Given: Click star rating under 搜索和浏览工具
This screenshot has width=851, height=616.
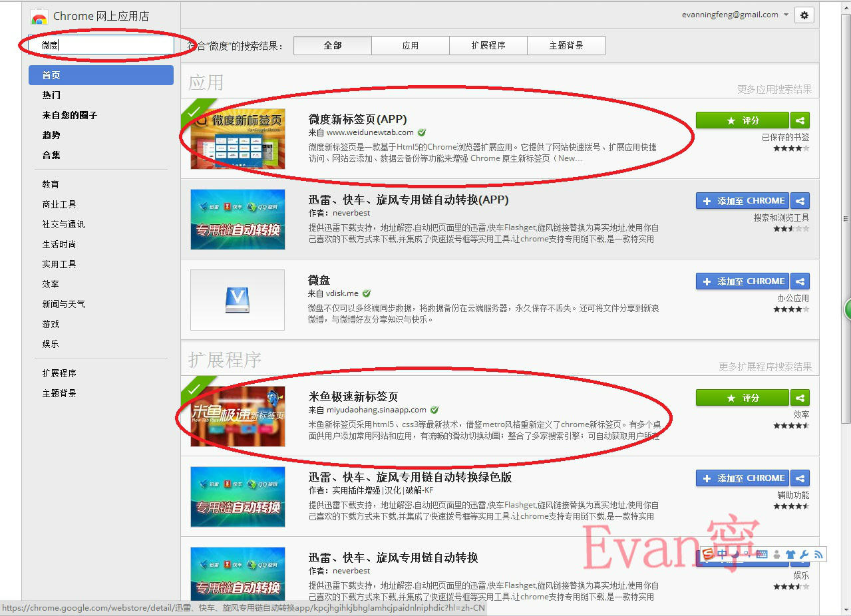Looking at the screenshot, I should 791,229.
